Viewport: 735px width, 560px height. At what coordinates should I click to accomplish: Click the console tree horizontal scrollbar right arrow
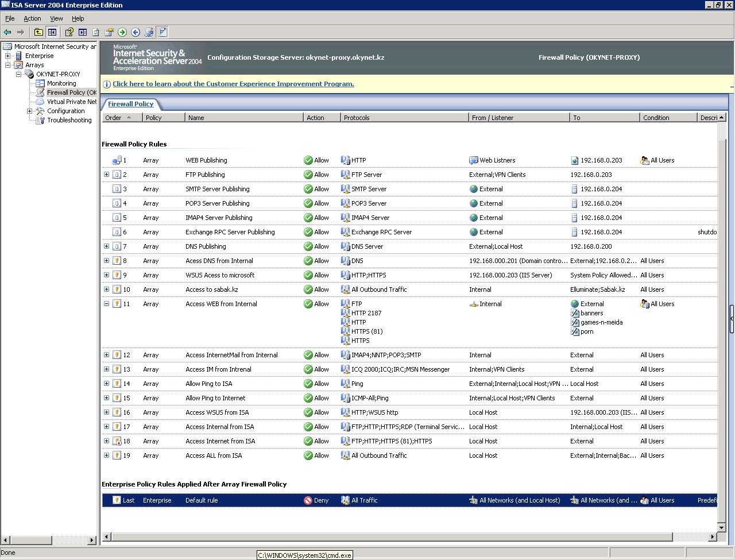tap(92, 540)
